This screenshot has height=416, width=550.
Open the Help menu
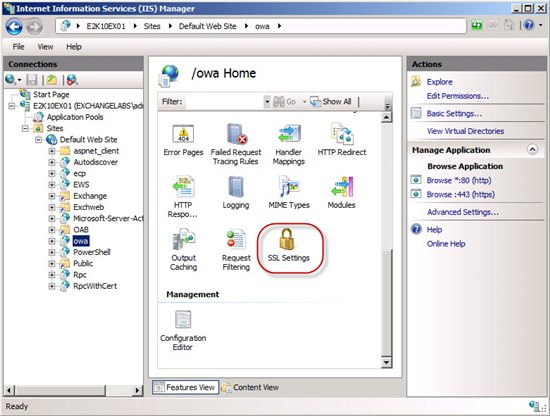(74, 47)
